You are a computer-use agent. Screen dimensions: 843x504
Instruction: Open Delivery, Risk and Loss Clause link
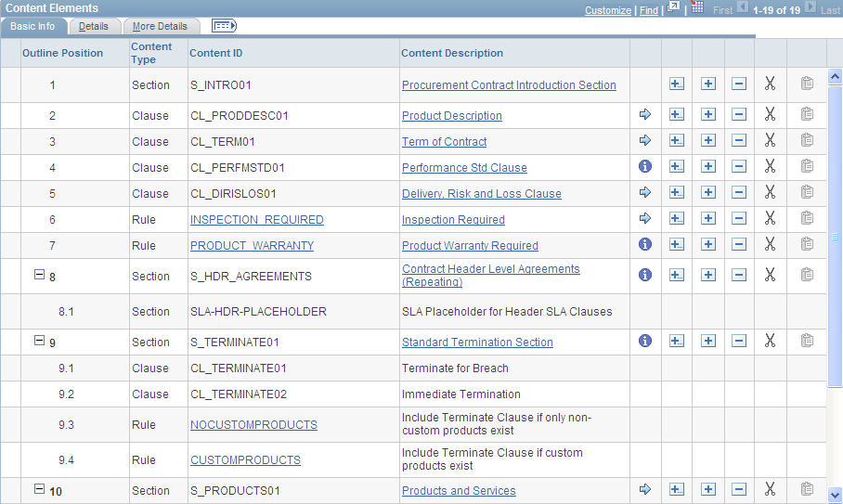coord(482,193)
